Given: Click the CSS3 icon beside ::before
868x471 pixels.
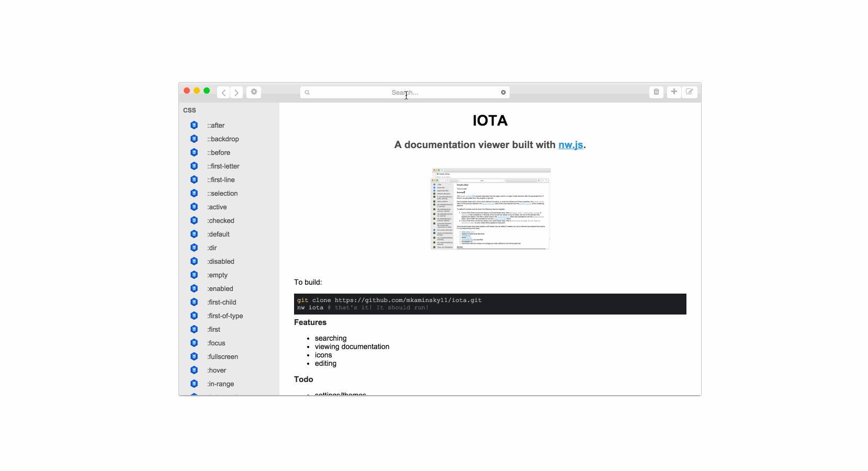Looking at the screenshot, I should pos(194,152).
